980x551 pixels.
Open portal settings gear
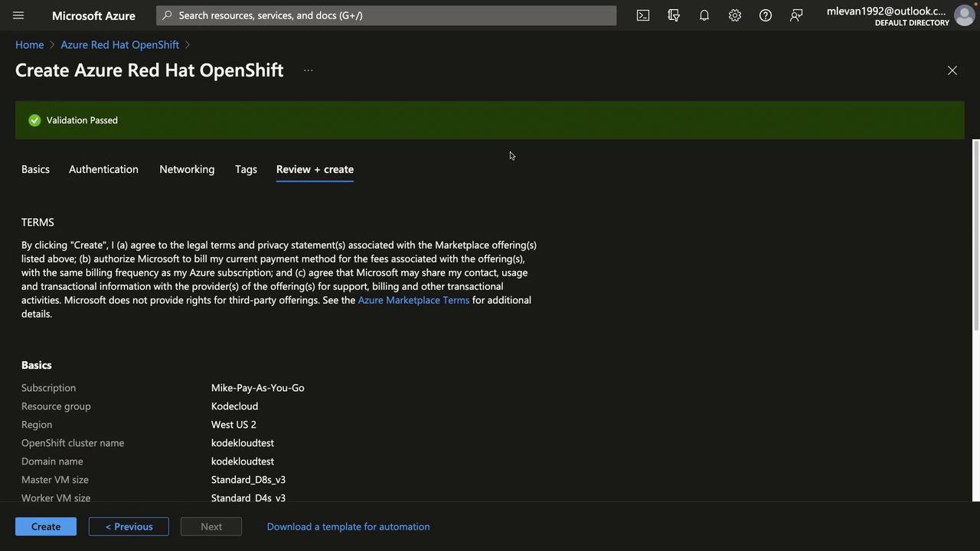(x=735, y=15)
